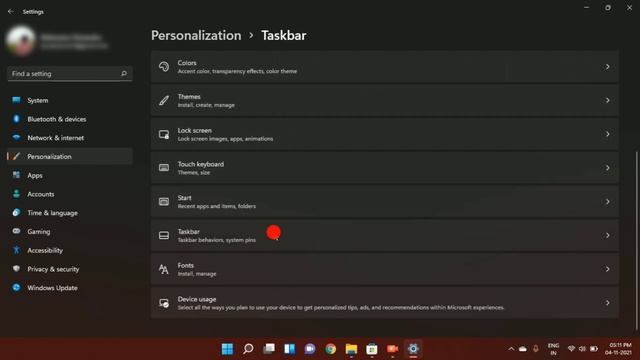Select System in the sidebar
This screenshot has height=360, width=640.
tap(70, 100)
